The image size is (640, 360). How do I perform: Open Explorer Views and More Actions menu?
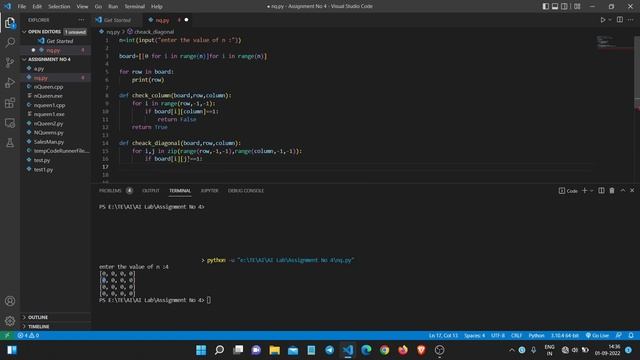81,20
